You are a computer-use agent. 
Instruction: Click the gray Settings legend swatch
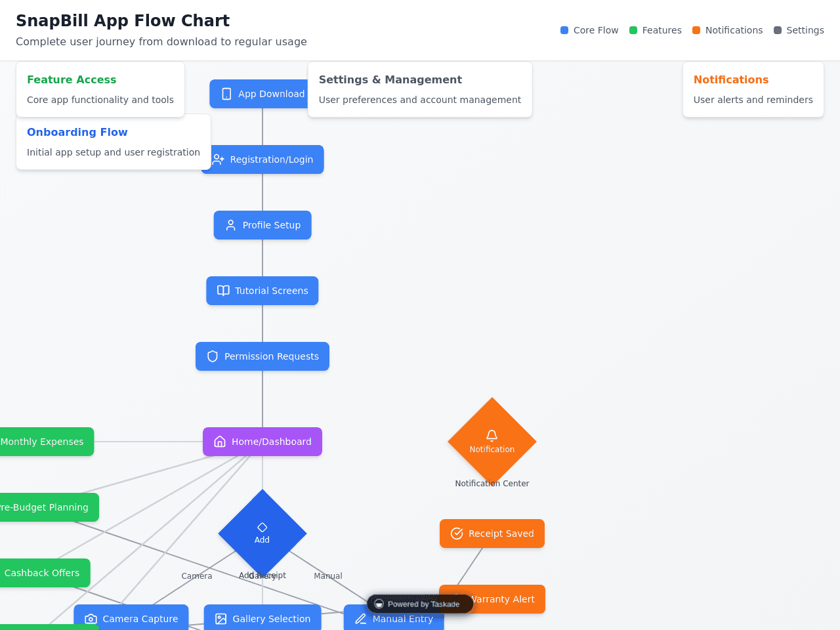tap(778, 30)
